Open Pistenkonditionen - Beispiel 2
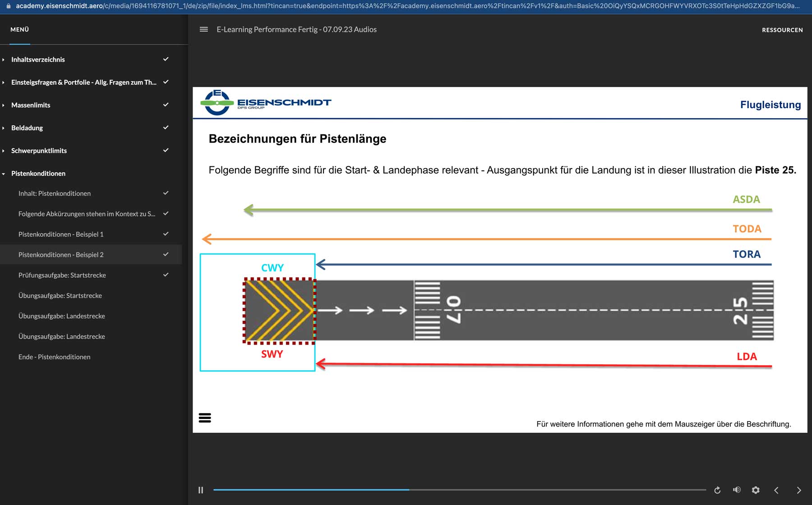The image size is (812, 505). coord(61,255)
